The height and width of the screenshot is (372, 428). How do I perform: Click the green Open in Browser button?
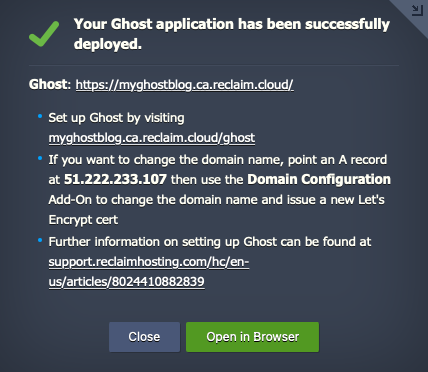[x=252, y=337]
